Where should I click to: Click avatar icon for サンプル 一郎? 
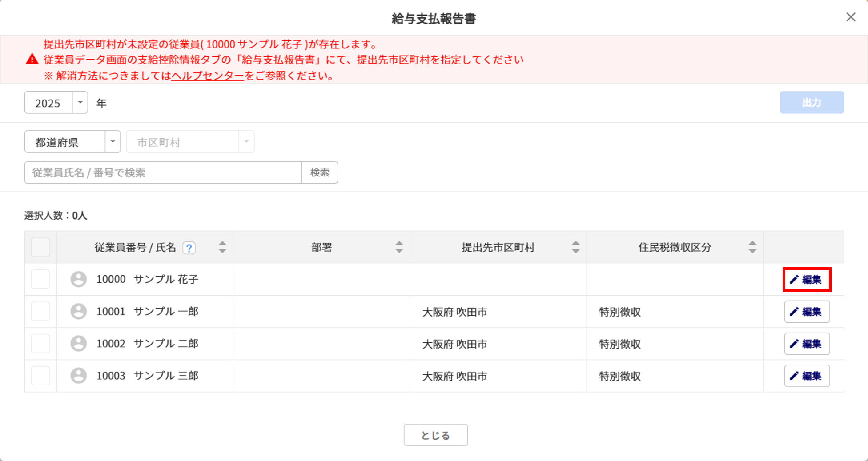pyautogui.click(x=79, y=311)
